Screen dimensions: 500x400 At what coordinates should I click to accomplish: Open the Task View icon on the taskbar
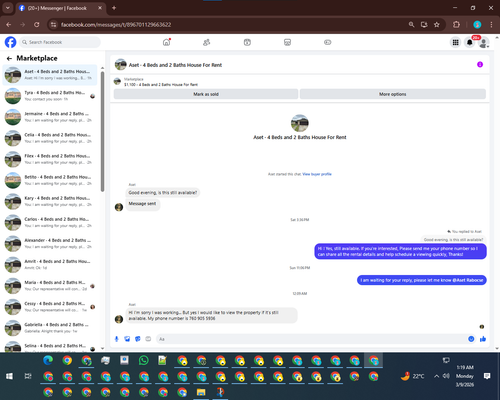28,376
